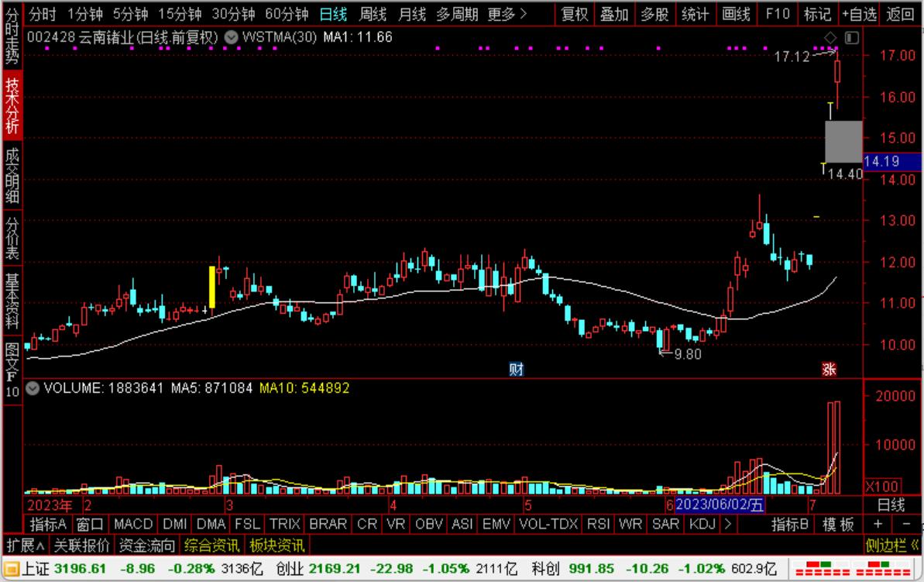Apply the DMI indicator
Image resolution: width=924 pixels, height=582 pixels.
coord(175,524)
